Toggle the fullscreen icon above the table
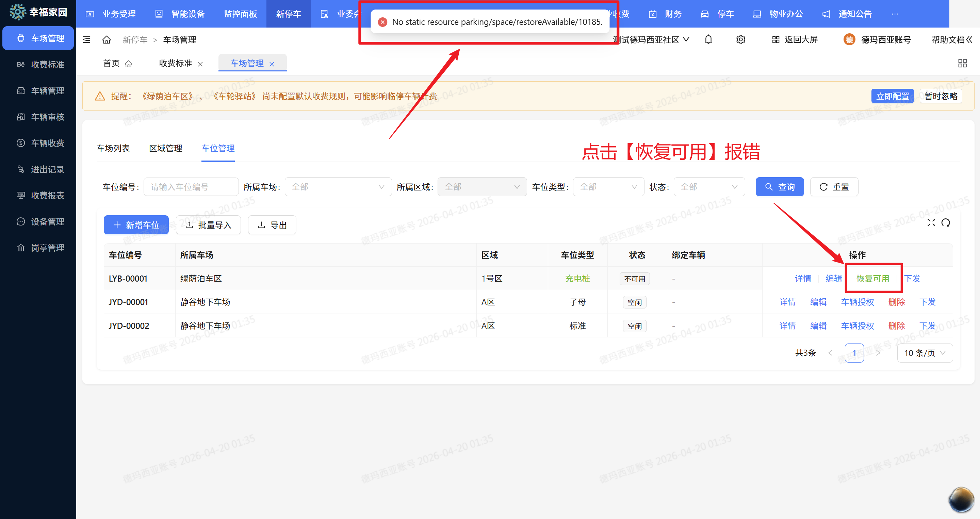 tap(931, 223)
